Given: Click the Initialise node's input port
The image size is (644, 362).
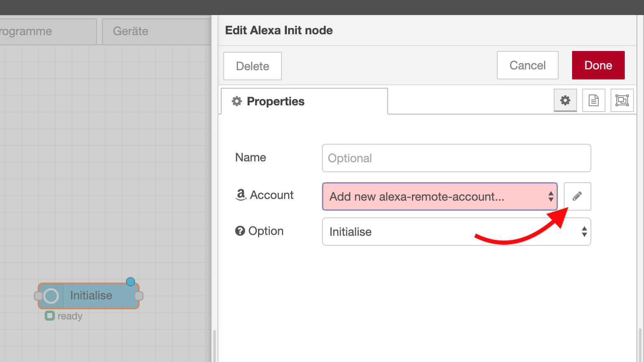Looking at the screenshot, I should 38,296.
